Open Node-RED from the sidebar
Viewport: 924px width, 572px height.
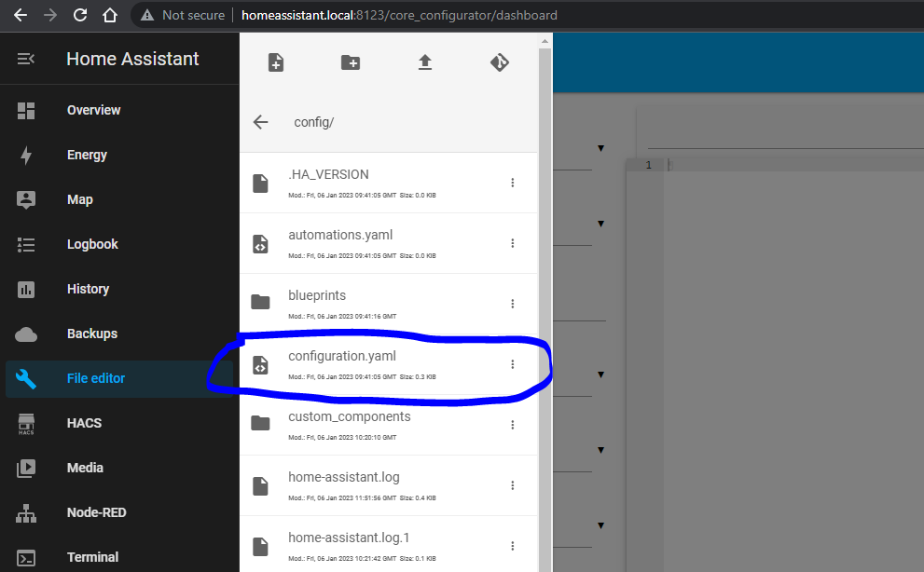[119, 513]
